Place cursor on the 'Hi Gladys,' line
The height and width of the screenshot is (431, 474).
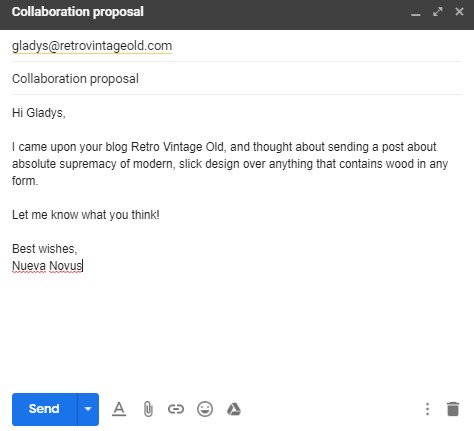point(39,113)
